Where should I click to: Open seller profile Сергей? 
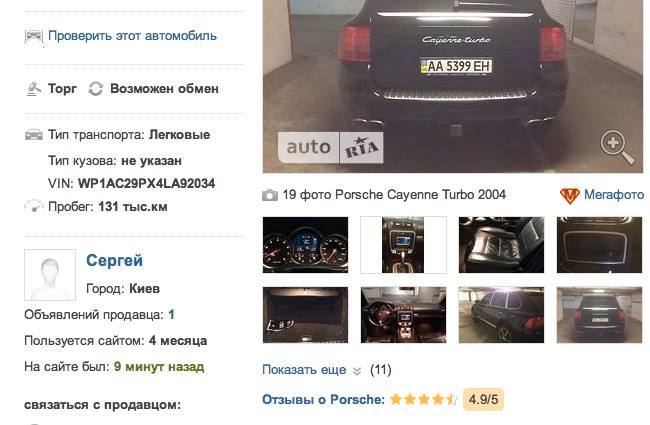(x=114, y=261)
